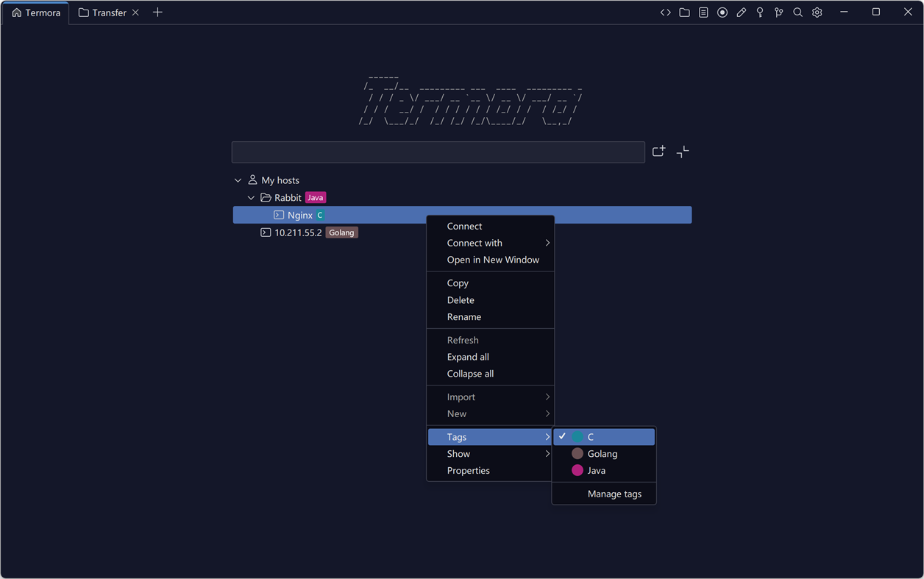This screenshot has height=579, width=924.
Task: Collapse the My hosts tree chevron
Action: tap(238, 180)
